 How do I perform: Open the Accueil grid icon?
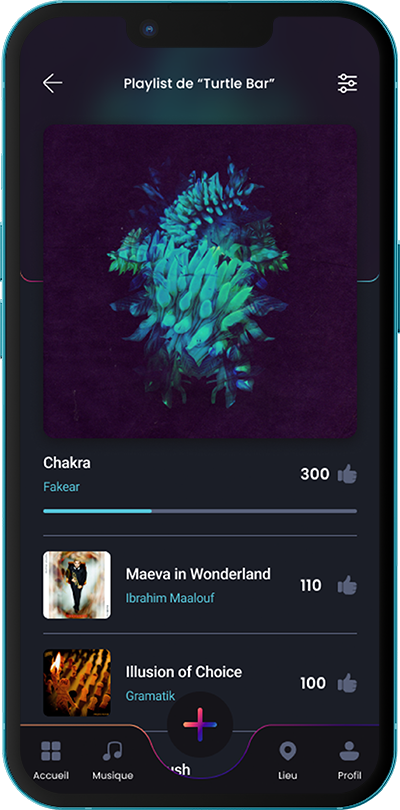tap(51, 751)
